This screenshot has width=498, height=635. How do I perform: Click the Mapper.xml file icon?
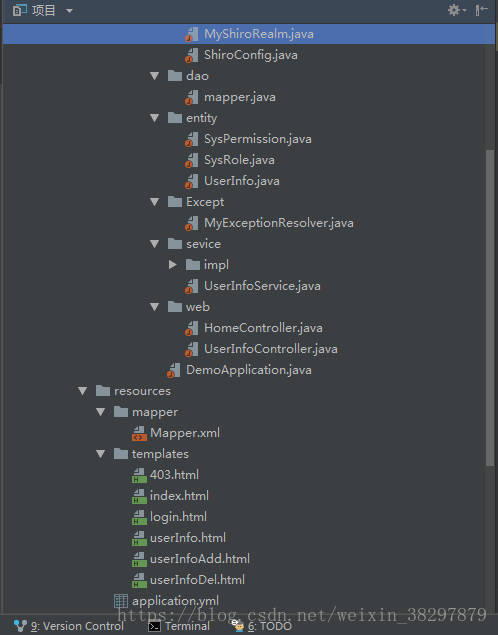coord(139,433)
